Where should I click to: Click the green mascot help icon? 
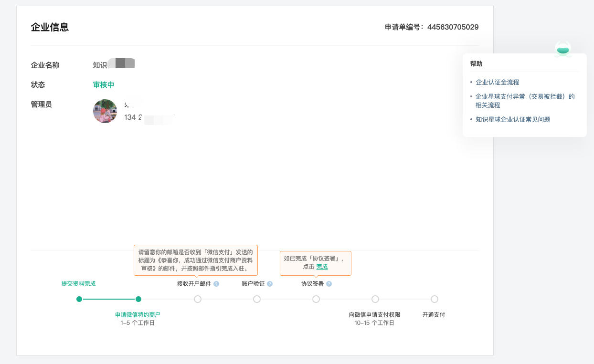click(x=563, y=49)
